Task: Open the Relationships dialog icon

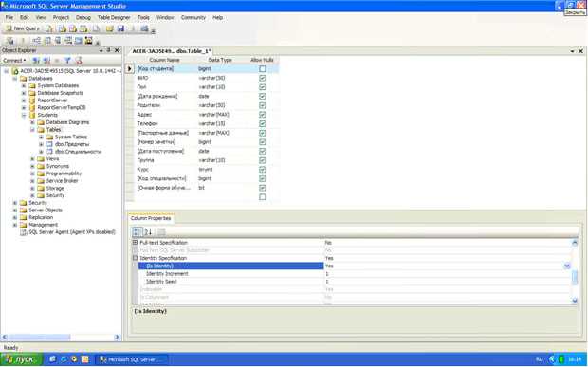Action: 36,40
